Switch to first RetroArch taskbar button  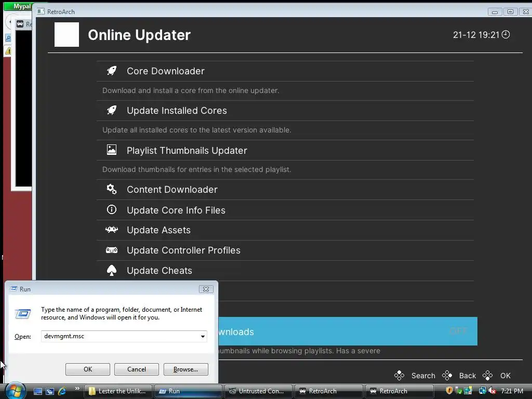[329, 391]
